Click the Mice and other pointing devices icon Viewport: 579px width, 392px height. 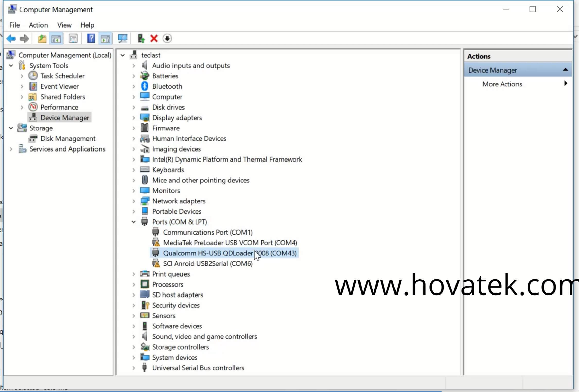click(x=145, y=180)
